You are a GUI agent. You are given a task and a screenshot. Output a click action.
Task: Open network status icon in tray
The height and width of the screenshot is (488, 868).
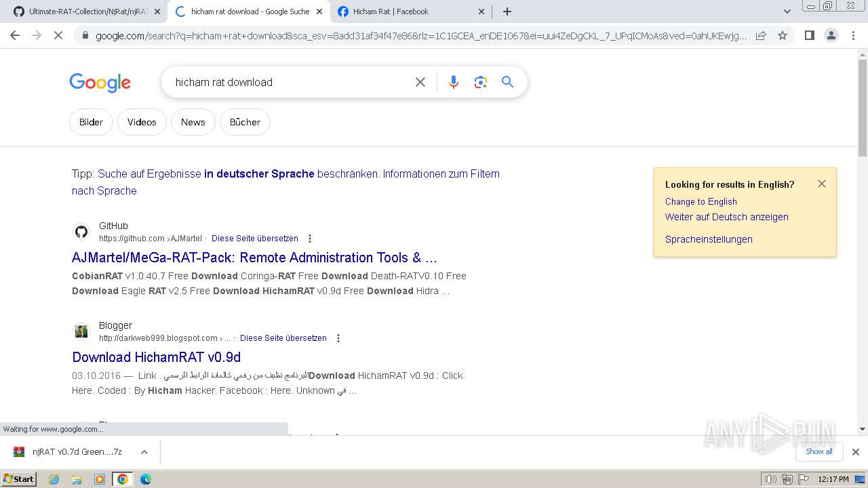(787, 479)
